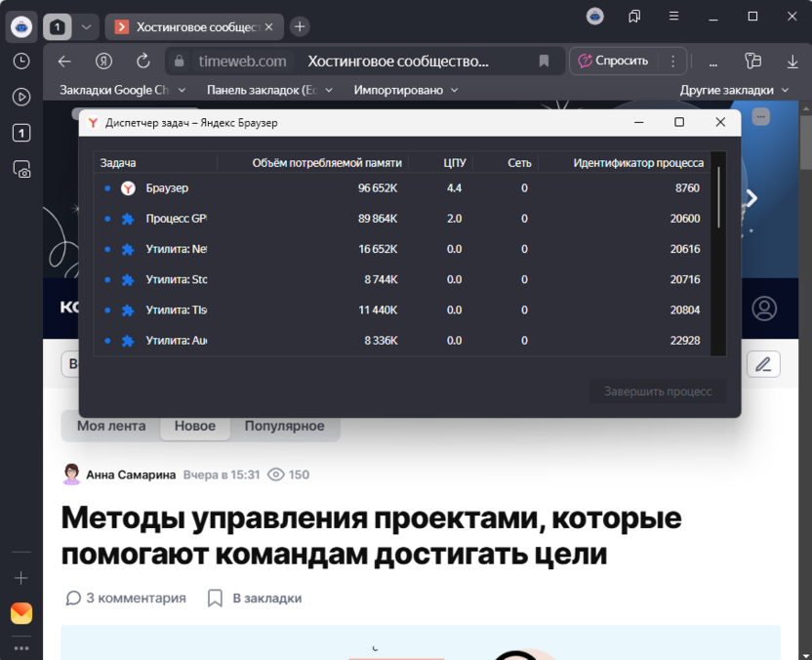812x660 pixels.
Task: Expand Закладки Google Chrome bookmarks folder
Action: click(x=123, y=90)
